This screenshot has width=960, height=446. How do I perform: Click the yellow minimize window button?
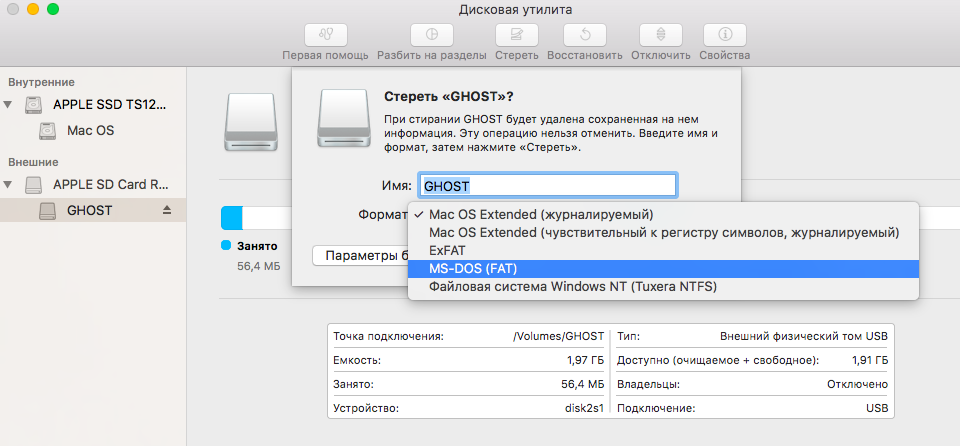click(x=33, y=9)
